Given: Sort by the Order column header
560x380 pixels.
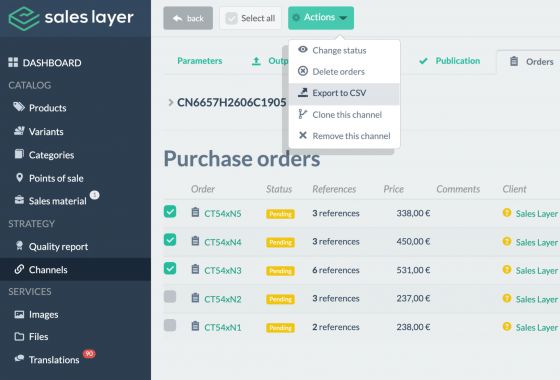Looking at the screenshot, I should click(x=203, y=189).
